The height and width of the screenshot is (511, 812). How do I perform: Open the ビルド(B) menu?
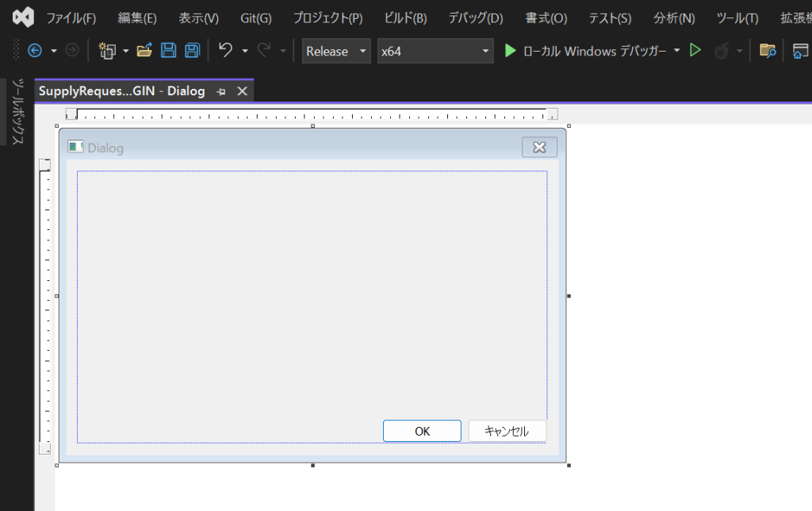point(404,18)
